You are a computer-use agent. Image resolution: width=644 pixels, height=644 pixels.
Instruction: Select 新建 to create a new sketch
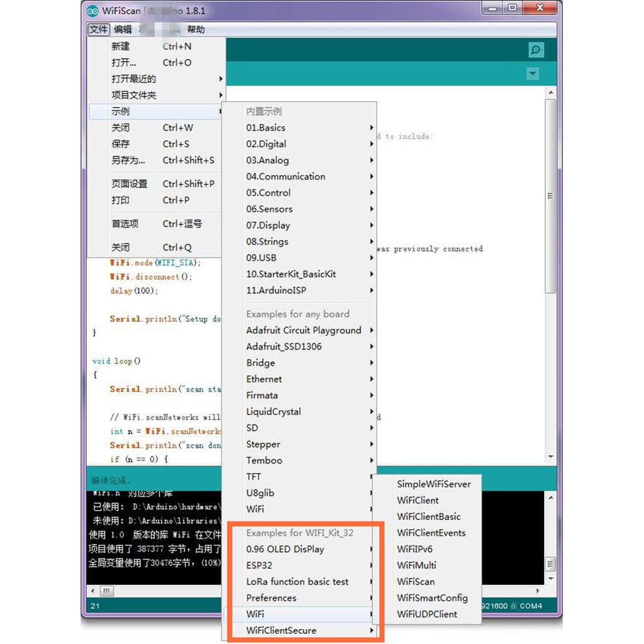pos(121,46)
